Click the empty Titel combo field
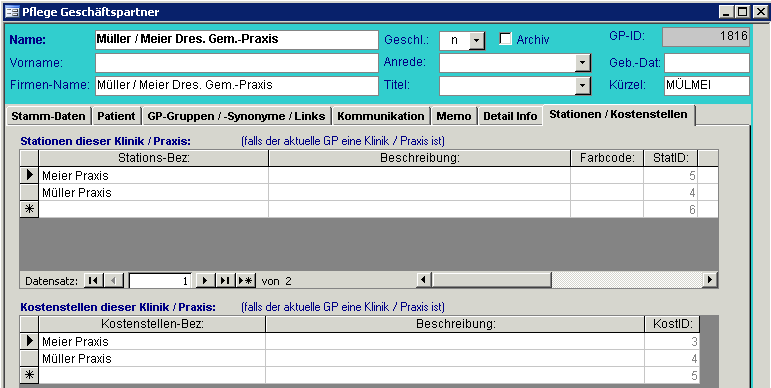The width and height of the screenshot is (771, 388). coord(507,86)
